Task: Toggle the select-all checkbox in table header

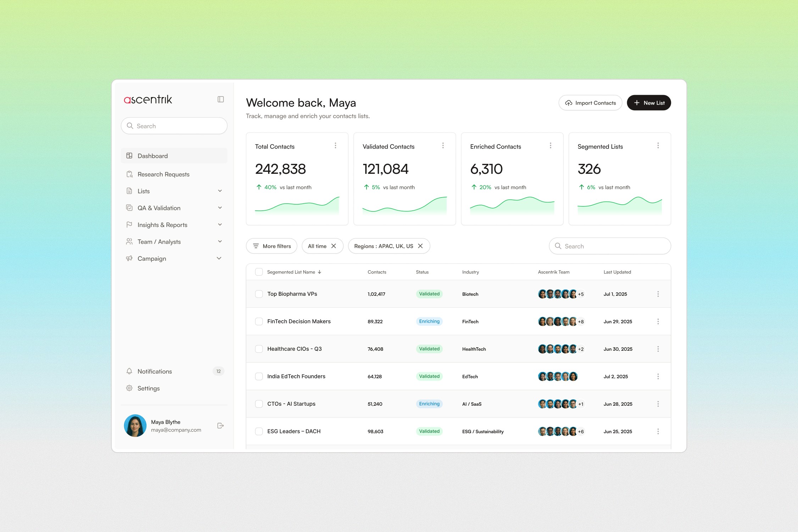Action: pos(259,272)
